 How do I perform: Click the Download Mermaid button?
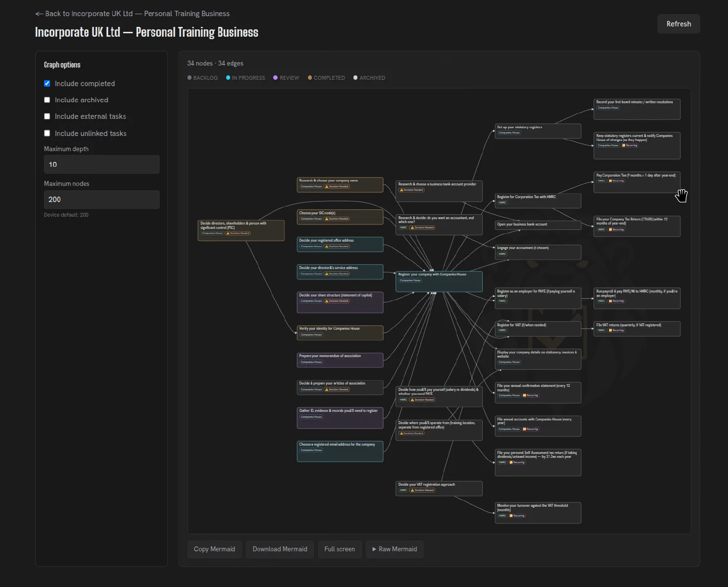pos(280,549)
